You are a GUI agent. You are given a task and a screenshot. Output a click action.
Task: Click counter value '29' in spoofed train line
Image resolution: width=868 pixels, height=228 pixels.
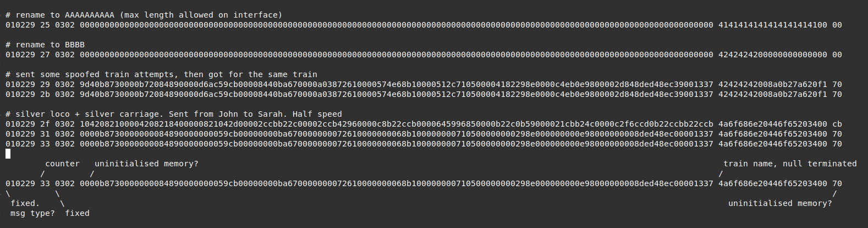[x=45, y=84]
